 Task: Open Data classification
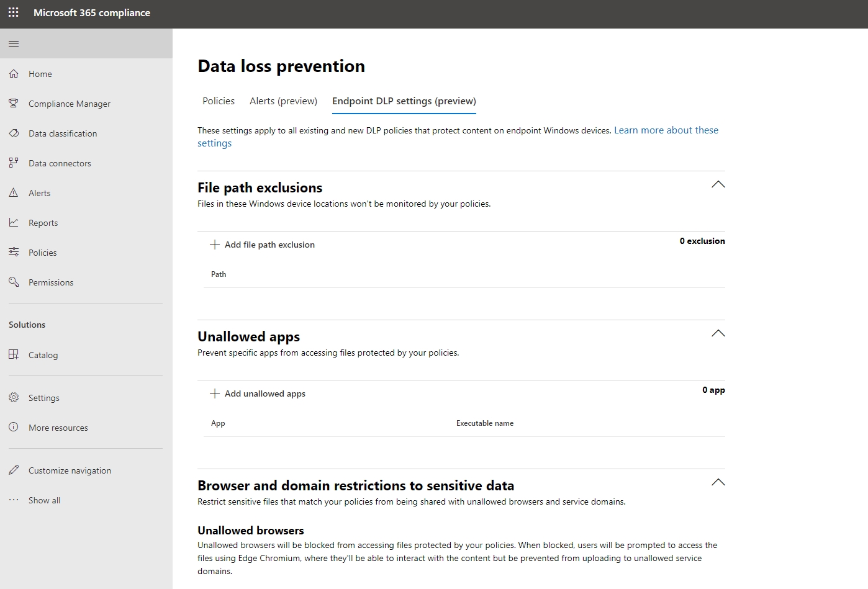click(63, 133)
